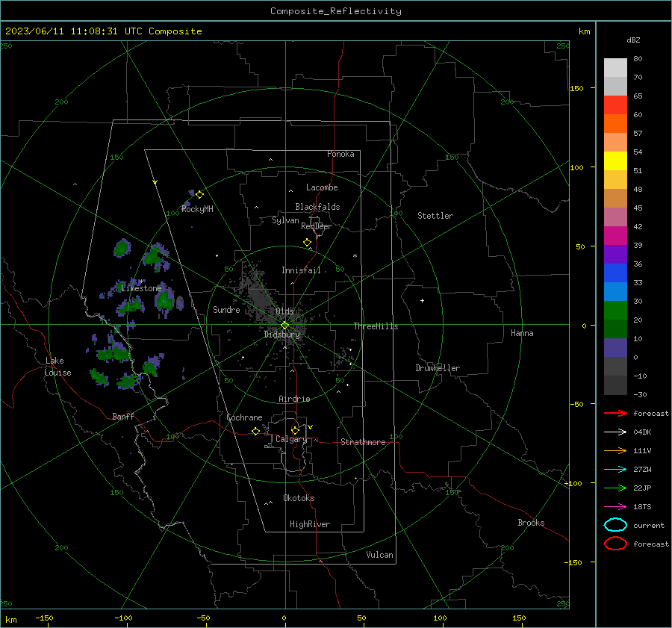Viewport: 672px width, 628px height.
Task: Click the white asterisk marker east of Innisfail
Action: tap(355, 256)
